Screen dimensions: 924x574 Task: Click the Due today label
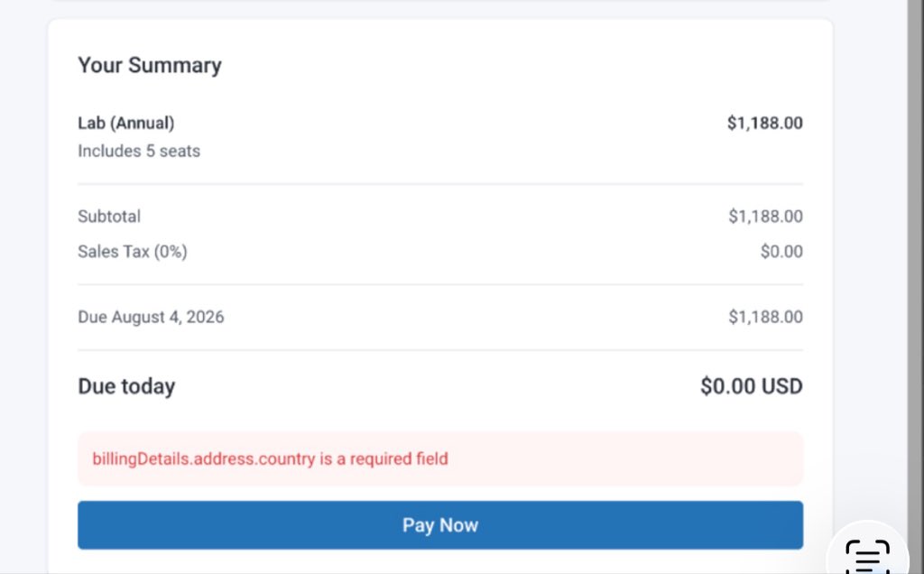click(126, 386)
